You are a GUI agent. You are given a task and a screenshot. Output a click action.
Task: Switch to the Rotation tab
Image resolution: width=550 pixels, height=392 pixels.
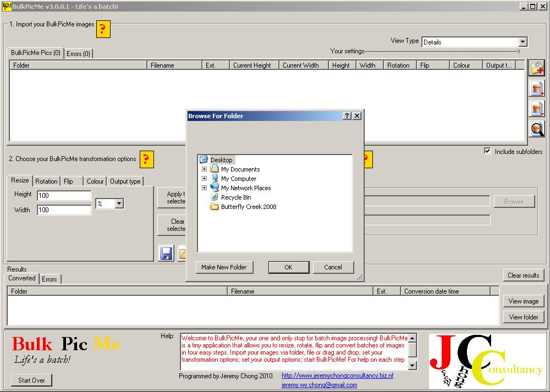46,181
